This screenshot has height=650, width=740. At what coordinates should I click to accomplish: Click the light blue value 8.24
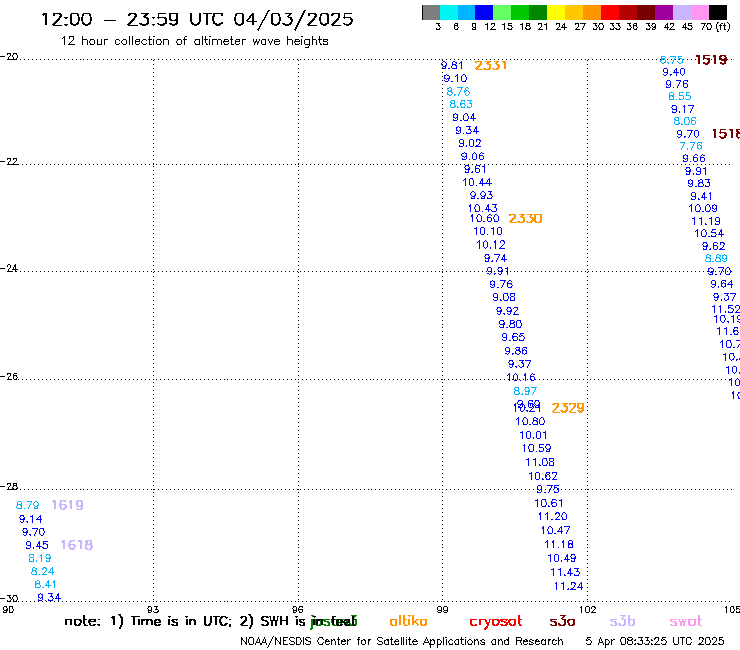[42, 572]
